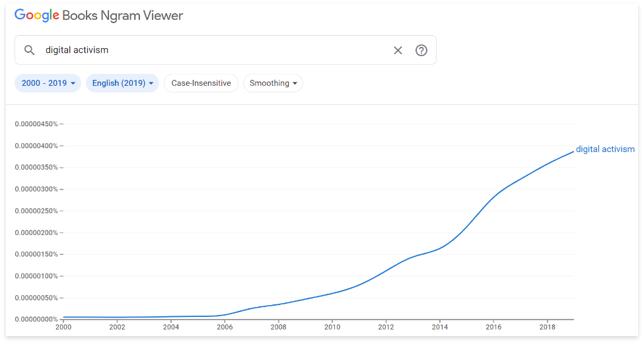Click the Google Books Ngram Viewer logo

(99, 15)
